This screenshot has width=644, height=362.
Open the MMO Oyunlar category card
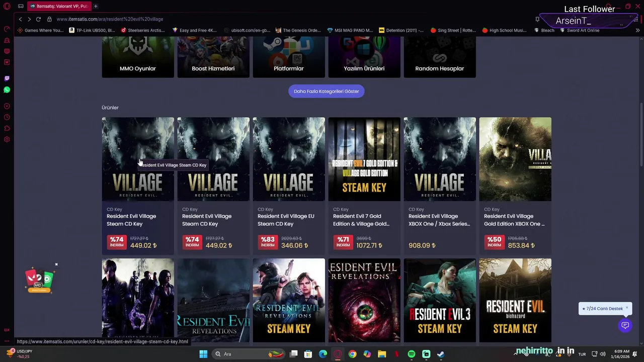(x=138, y=57)
